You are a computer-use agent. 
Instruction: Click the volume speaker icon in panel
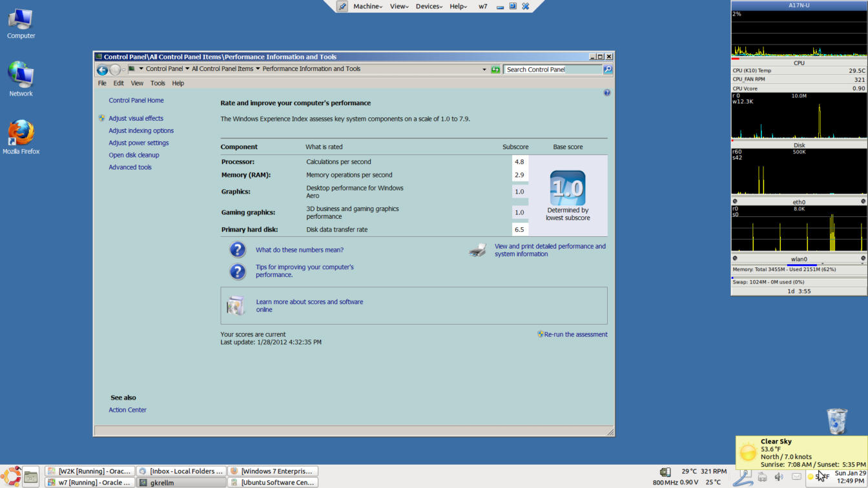pos(779,477)
